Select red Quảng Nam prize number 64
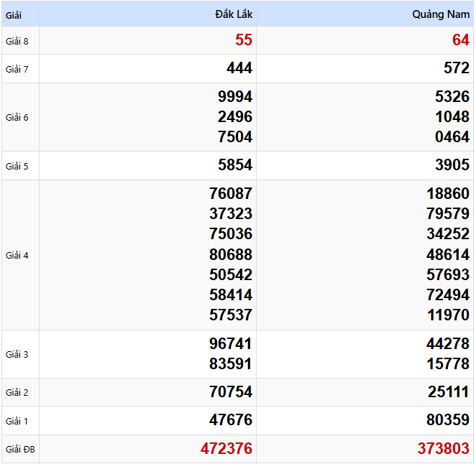 [x=460, y=40]
